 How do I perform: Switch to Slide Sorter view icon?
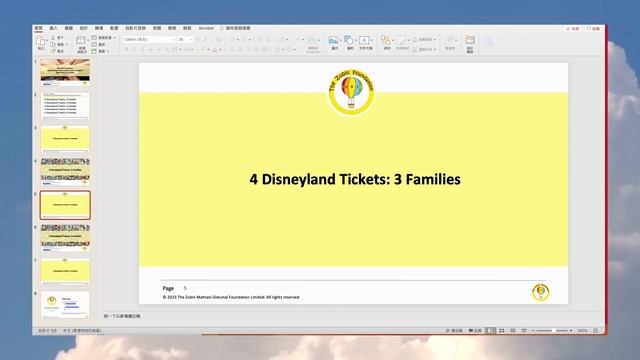(502, 330)
